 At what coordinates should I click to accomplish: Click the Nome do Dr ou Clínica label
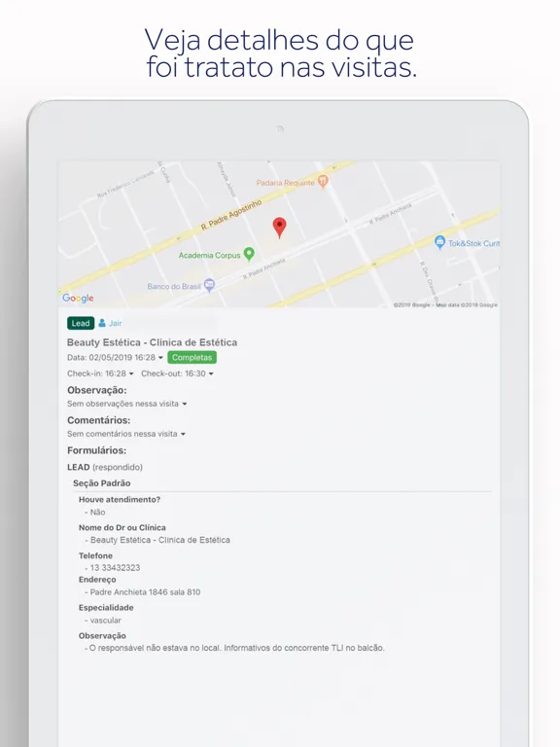coord(122,527)
